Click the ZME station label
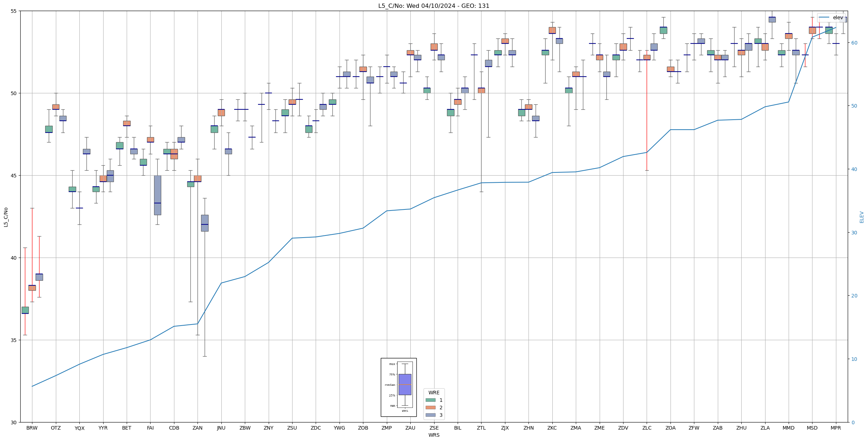The image size is (868, 441). click(599, 428)
